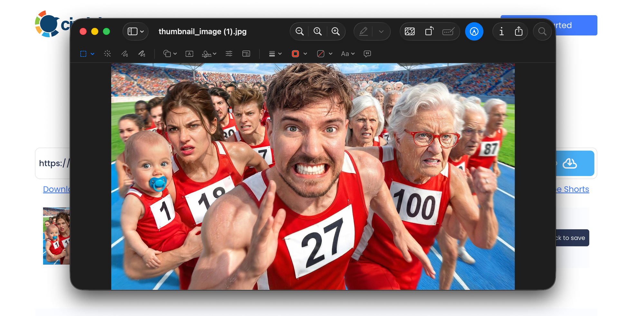
Task: Expand the Shapes tool dropdown
Action: [170, 54]
